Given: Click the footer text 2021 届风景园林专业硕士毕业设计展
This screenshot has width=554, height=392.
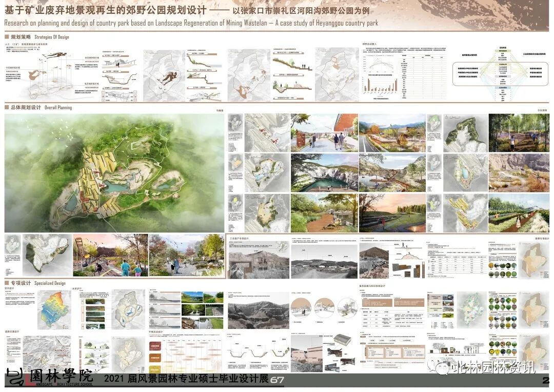Looking at the screenshot, I should tap(186, 379).
